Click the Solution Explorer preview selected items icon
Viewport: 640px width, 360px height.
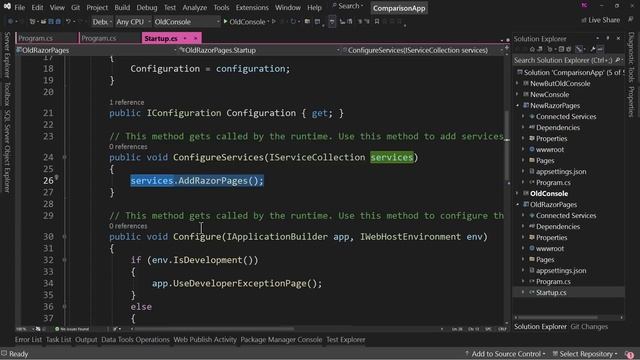pos(600,49)
